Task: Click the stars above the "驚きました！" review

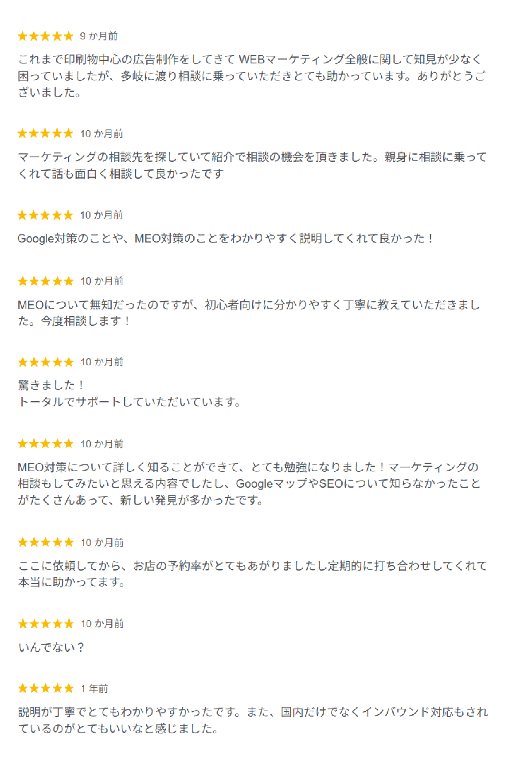Action: coord(45,362)
